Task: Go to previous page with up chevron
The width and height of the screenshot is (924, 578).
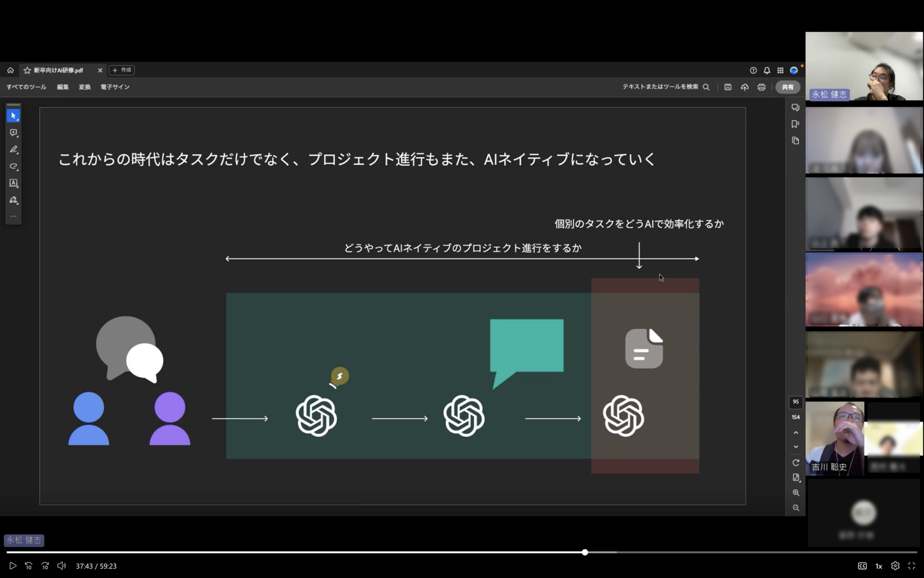Action: (796, 433)
